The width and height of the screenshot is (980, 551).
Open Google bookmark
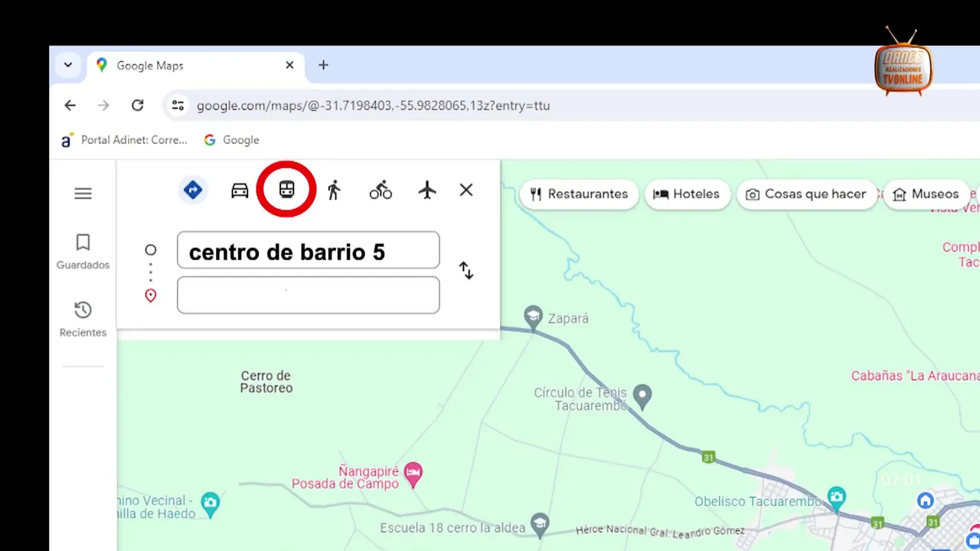[x=232, y=140]
